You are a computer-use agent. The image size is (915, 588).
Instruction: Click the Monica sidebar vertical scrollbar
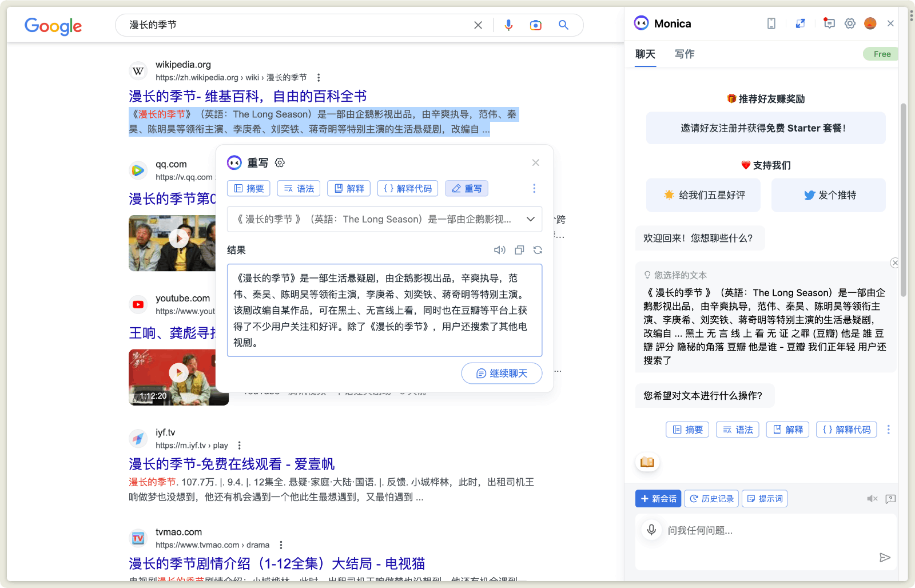[903, 200]
